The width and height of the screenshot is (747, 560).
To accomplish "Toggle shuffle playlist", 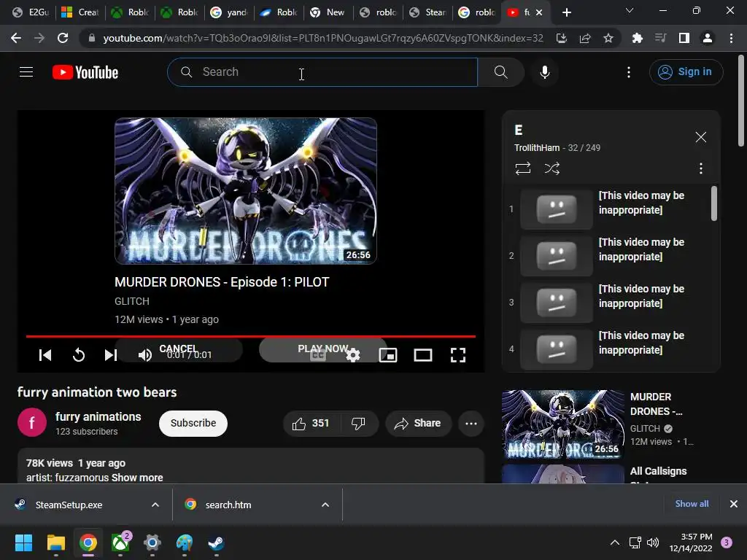I will click(x=551, y=168).
